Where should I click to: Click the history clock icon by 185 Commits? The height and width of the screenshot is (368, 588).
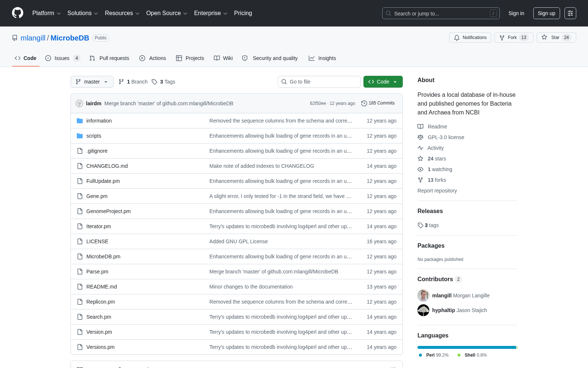364,103
